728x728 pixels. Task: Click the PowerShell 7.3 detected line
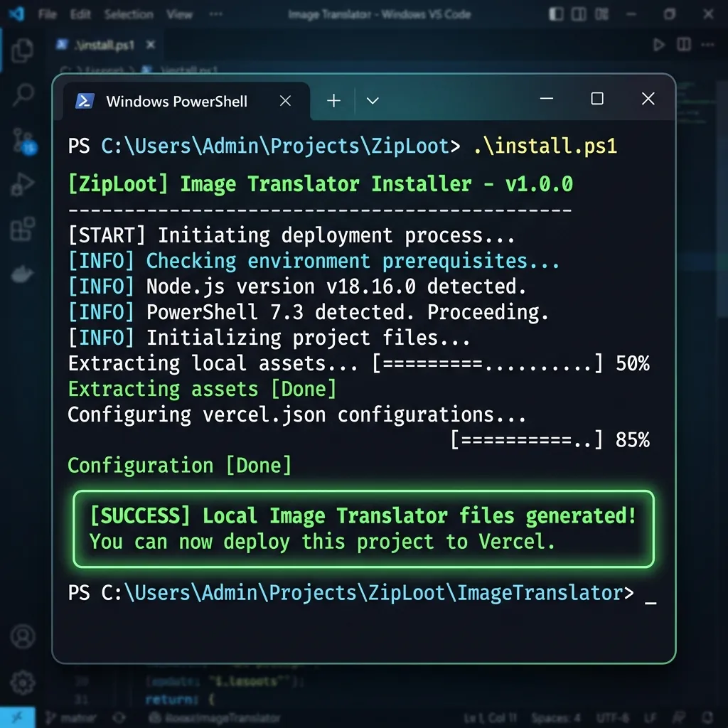(309, 313)
